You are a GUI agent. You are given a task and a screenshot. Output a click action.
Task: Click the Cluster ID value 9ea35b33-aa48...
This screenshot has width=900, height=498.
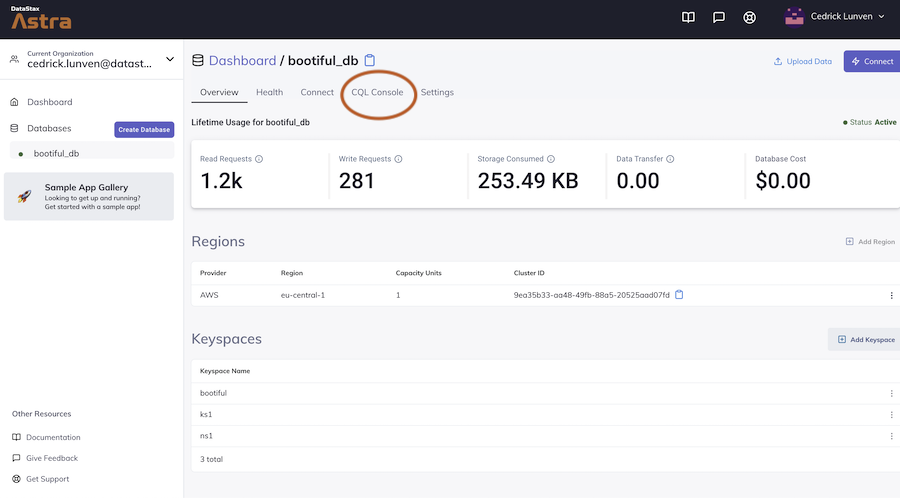(x=591, y=295)
